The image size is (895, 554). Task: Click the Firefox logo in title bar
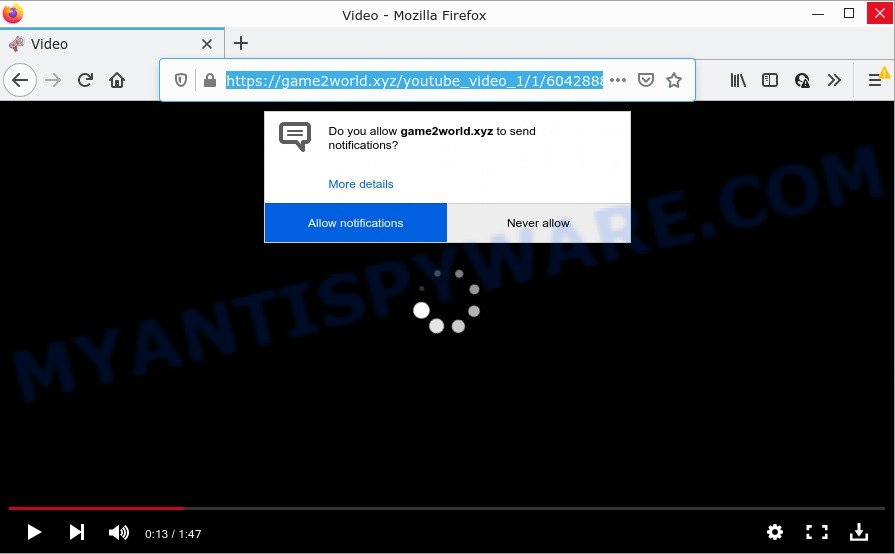[x=13, y=13]
